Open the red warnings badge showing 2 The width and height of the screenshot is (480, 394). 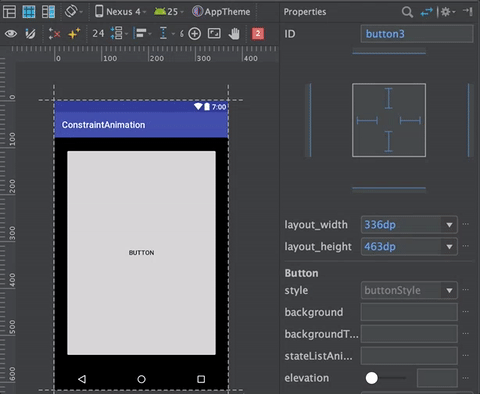[258, 34]
